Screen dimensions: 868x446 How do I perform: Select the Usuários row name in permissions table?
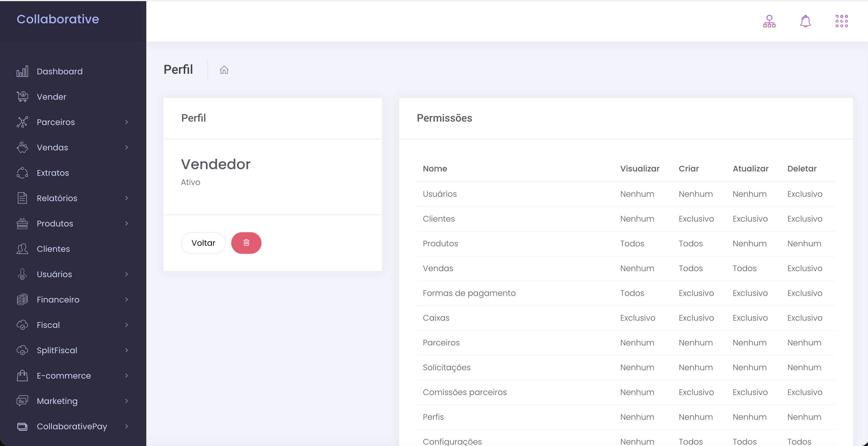click(440, 194)
